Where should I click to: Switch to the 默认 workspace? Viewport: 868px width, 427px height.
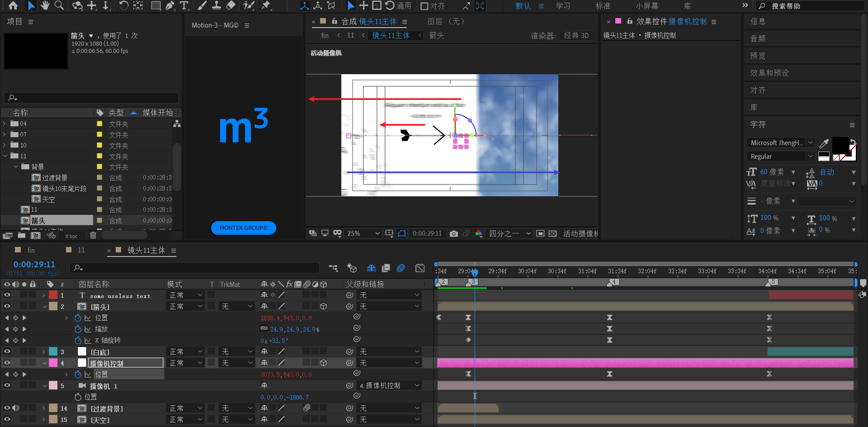click(523, 6)
